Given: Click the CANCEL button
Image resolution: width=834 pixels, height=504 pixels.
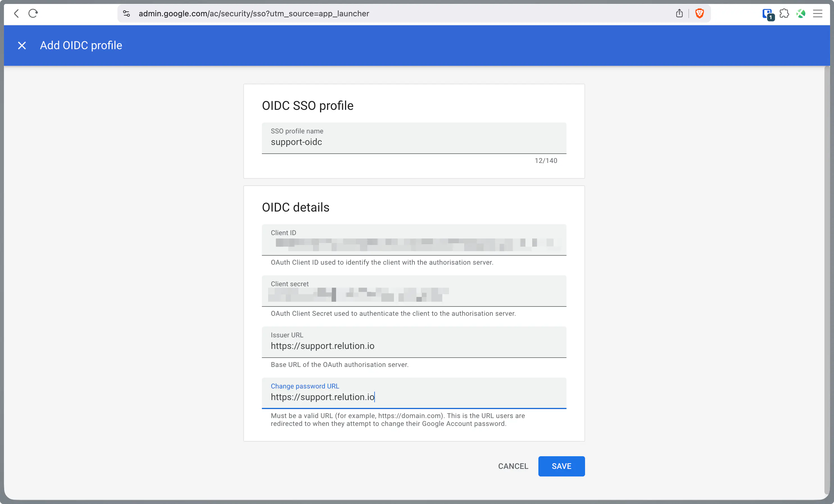Looking at the screenshot, I should tap(513, 466).
